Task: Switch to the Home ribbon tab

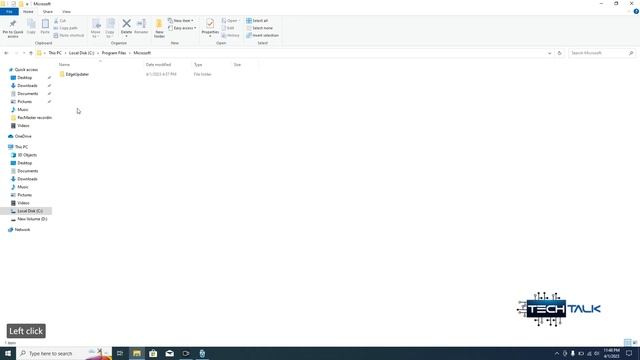Action: pyautogui.click(x=28, y=12)
